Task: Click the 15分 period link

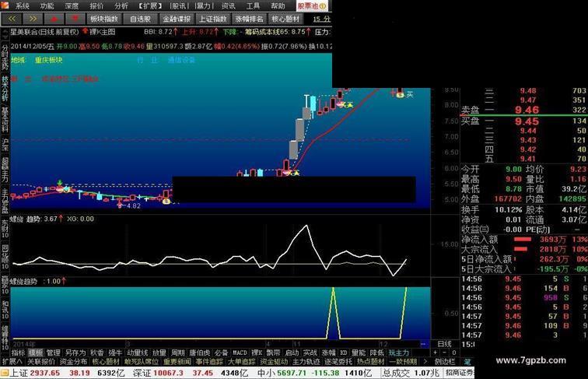Action: 321,19
